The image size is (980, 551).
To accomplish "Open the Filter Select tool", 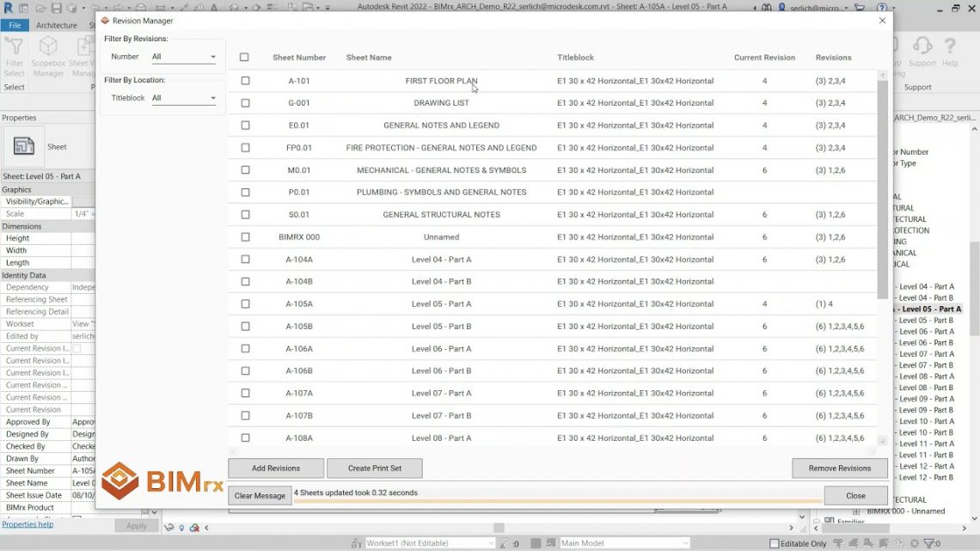I will [15, 53].
